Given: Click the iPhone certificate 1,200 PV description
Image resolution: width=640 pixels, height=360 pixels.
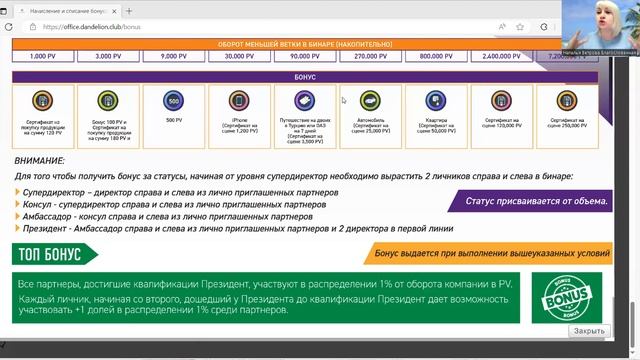Looking at the screenshot, I should coord(240,126).
